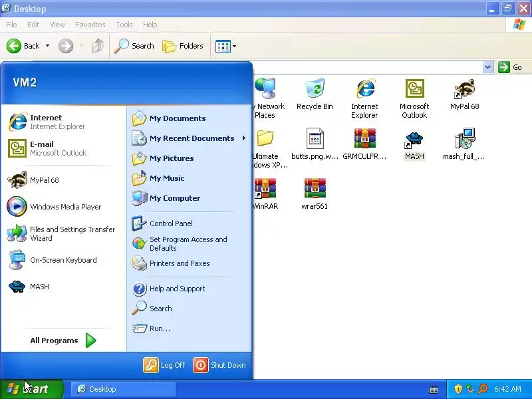Open Set Program Access and Defaults
532x399 pixels.
[190, 243]
